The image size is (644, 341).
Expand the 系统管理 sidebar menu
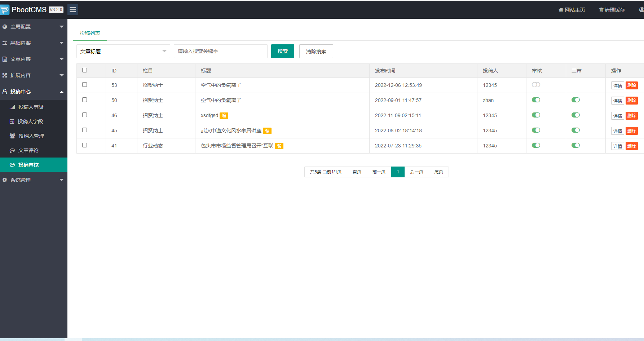[x=34, y=180]
